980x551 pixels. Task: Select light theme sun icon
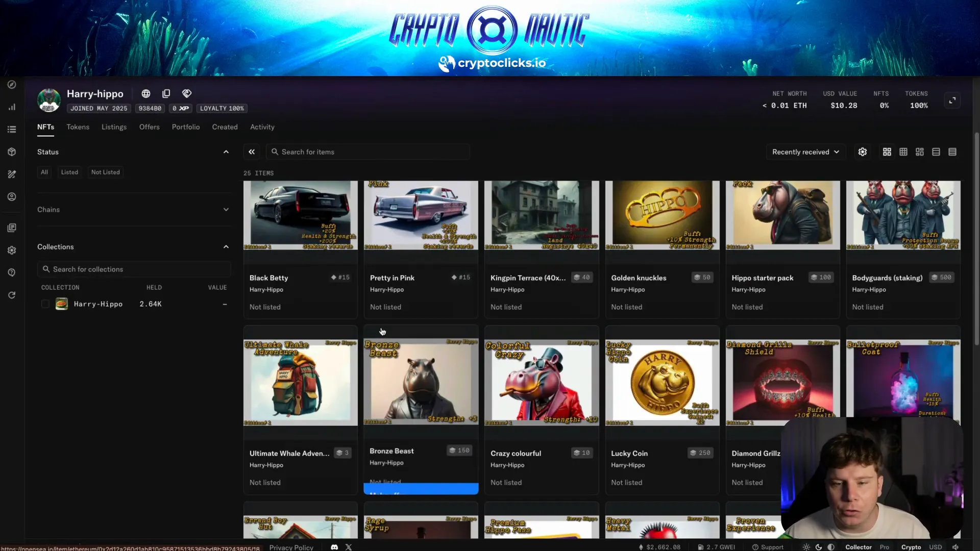click(806, 547)
